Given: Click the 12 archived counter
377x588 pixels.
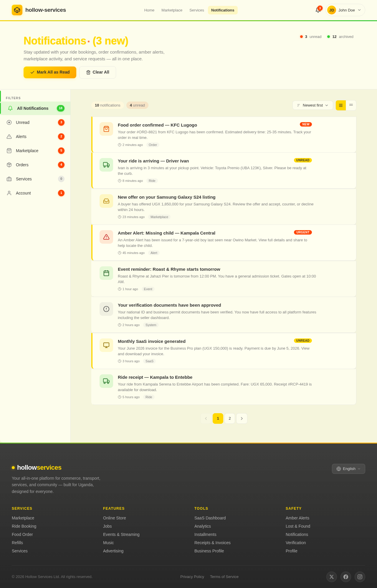Looking at the screenshot, I should click(x=340, y=37).
